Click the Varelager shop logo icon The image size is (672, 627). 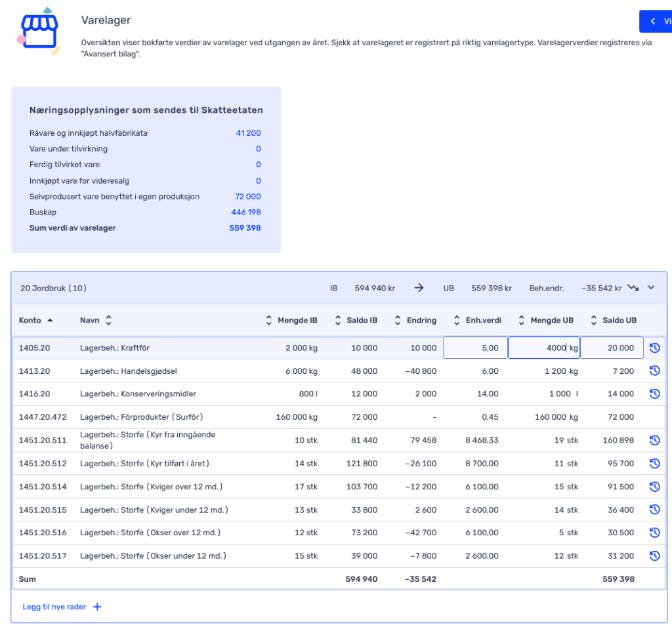tap(39, 31)
